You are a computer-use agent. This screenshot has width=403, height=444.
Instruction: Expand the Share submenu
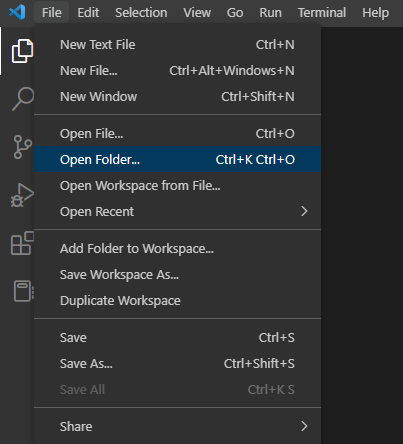(177, 427)
